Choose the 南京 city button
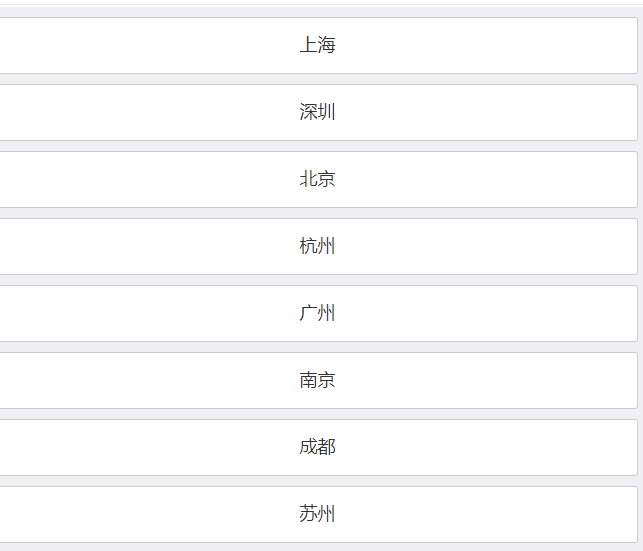Screen dimensions: 643x551 coord(318,380)
